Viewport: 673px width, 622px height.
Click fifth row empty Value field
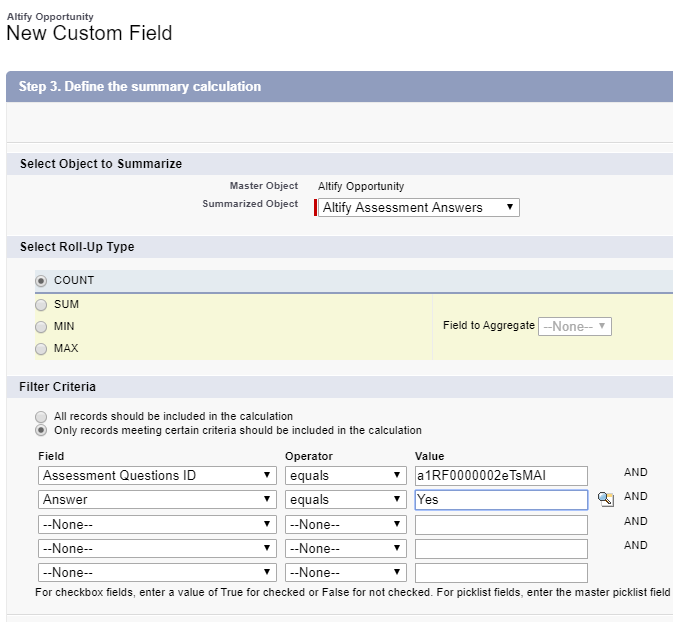pyautogui.click(x=501, y=573)
